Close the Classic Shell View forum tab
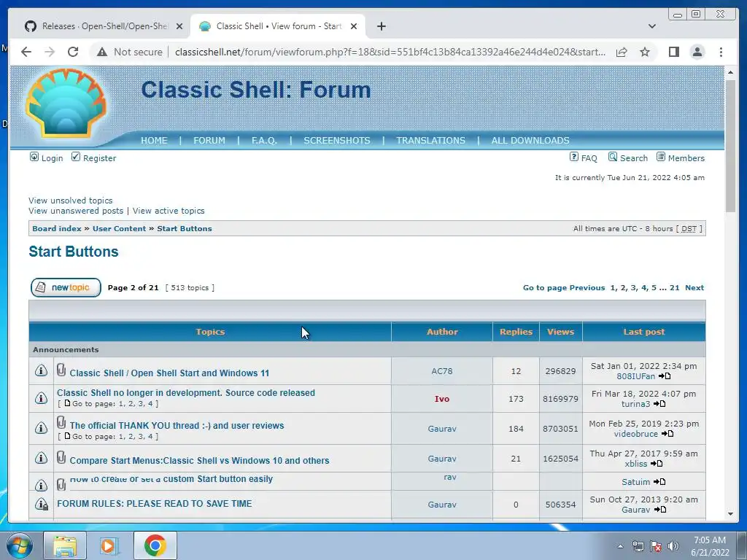 click(x=354, y=26)
